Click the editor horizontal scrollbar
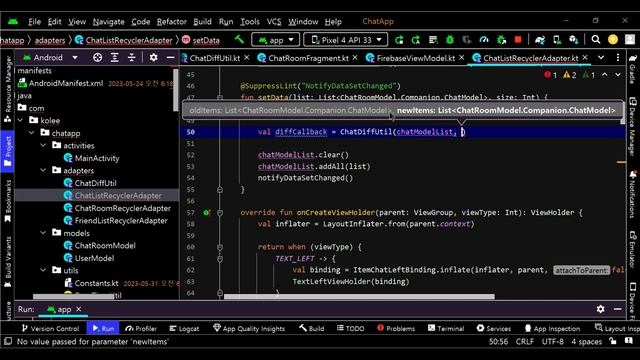640x360 pixels. [x=359, y=297]
